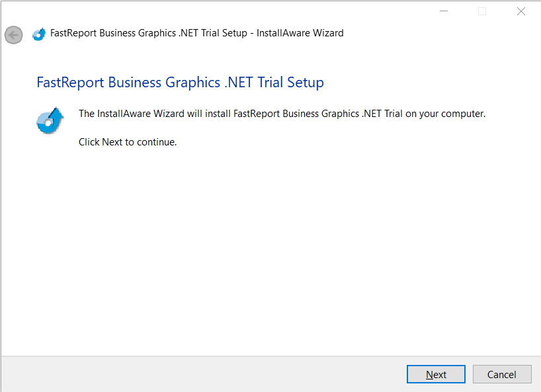Close the setup wizard with the X button
This screenshot has width=541, height=392.
520,11
